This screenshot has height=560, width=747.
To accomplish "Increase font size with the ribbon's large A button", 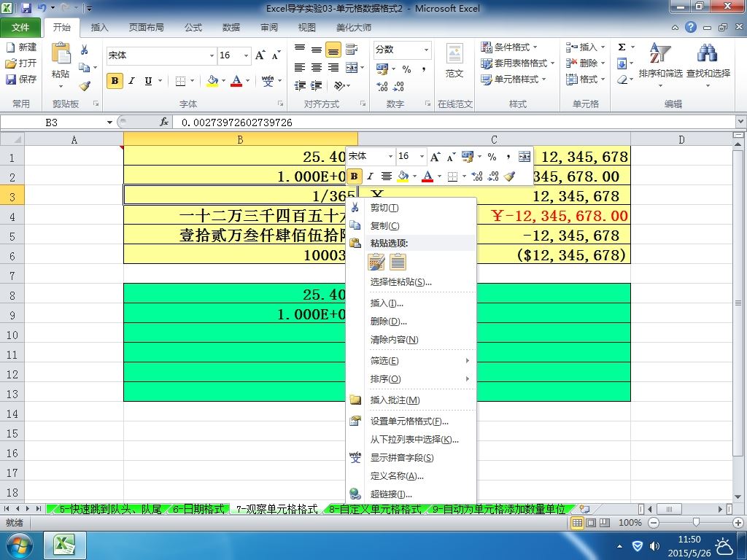I will click(x=260, y=55).
